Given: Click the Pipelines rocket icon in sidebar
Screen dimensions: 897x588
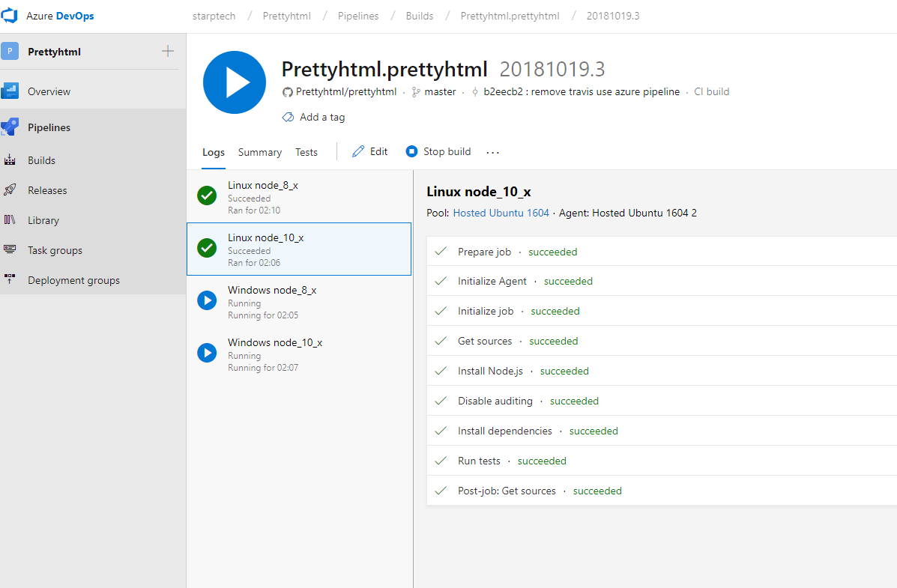Looking at the screenshot, I should point(10,127).
